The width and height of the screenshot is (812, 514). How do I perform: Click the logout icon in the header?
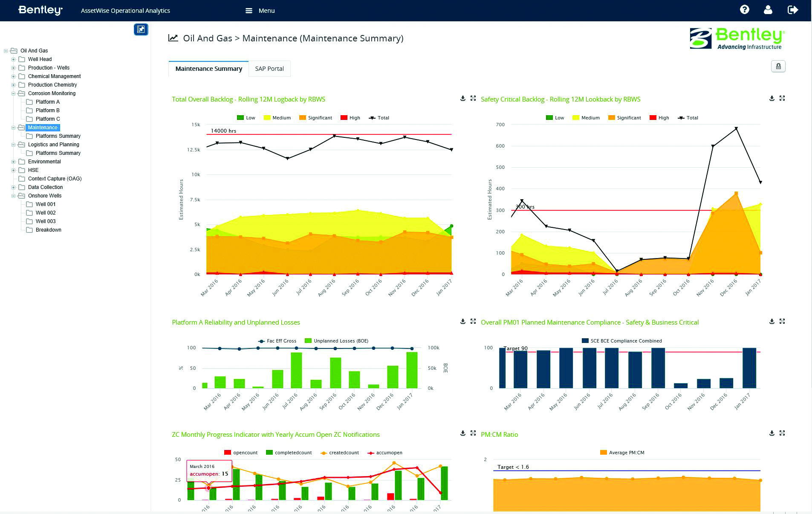point(793,9)
